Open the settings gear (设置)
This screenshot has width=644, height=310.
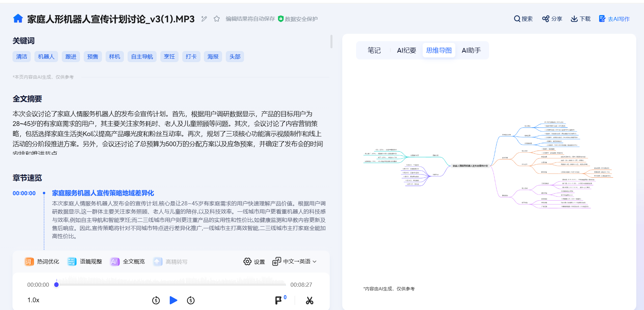tap(254, 262)
